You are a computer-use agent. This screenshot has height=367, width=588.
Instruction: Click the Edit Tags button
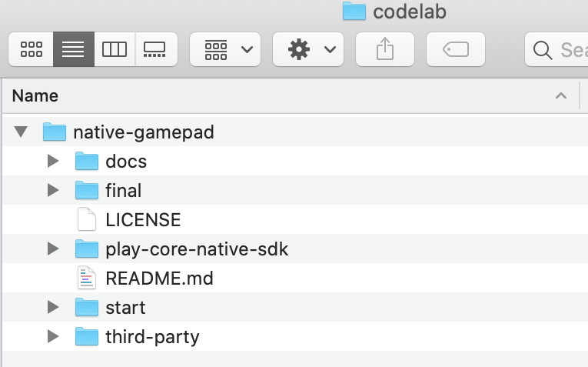tap(456, 50)
